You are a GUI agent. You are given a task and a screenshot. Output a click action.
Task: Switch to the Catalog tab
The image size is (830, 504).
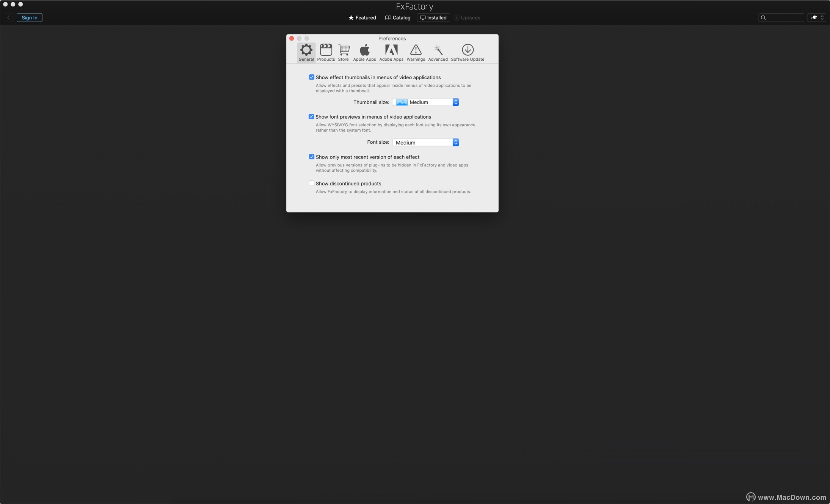397,18
